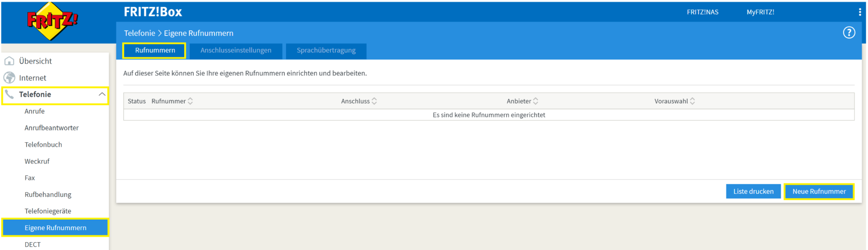
Task: Open the help question mark icon
Action: point(848,33)
